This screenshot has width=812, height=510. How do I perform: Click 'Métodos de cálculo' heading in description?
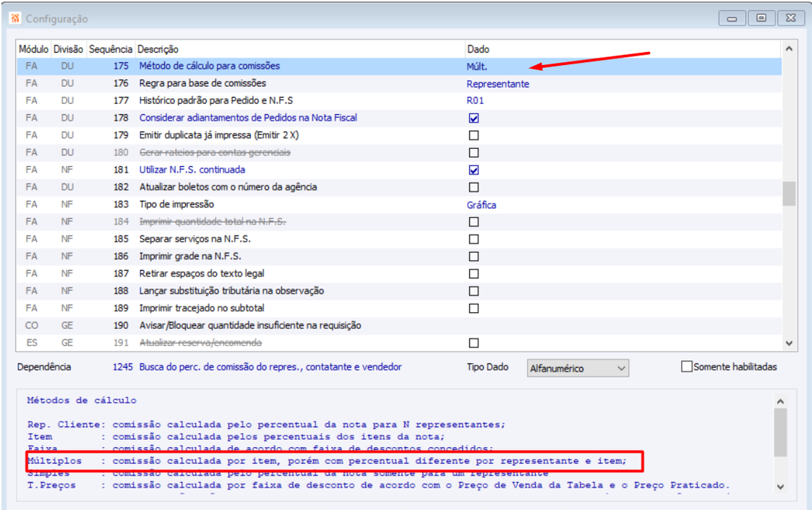coord(82,399)
